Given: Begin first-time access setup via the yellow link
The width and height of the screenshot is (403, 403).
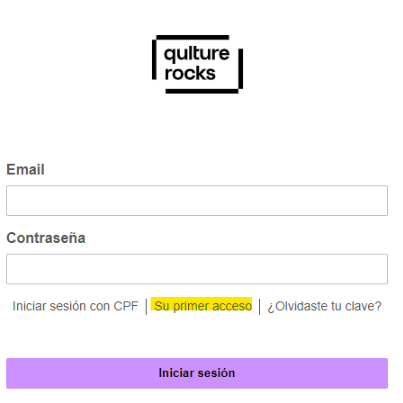Looking at the screenshot, I should coord(203,306).
